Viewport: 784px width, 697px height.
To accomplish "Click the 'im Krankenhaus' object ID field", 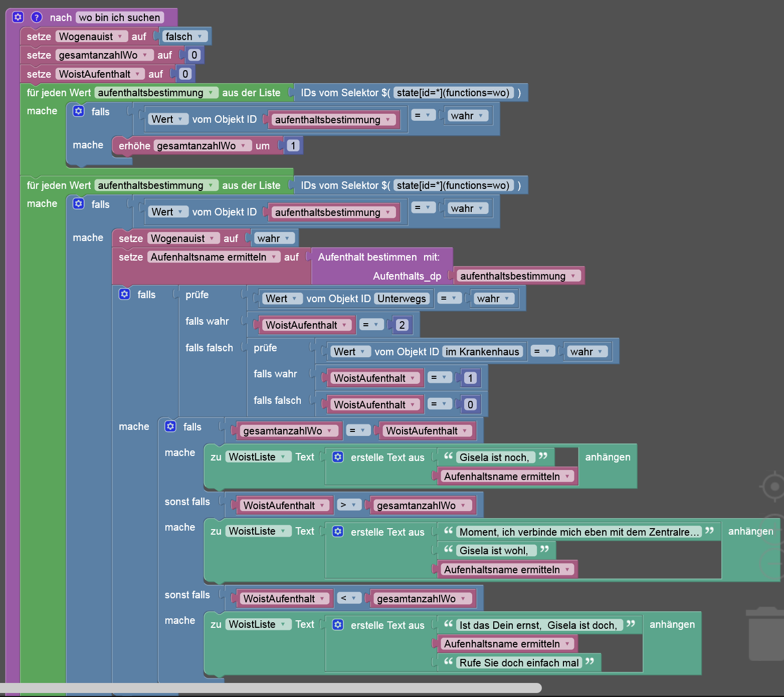I will coord(482,351).
